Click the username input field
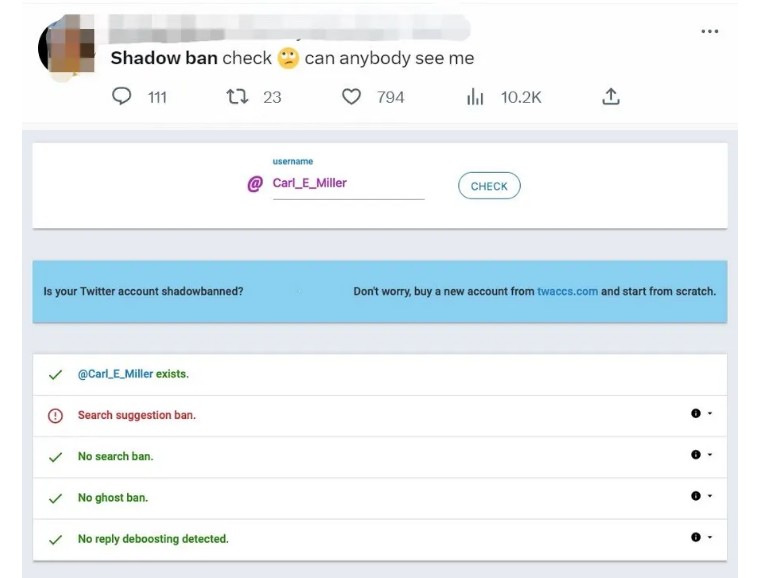 [x=347, y=184]
